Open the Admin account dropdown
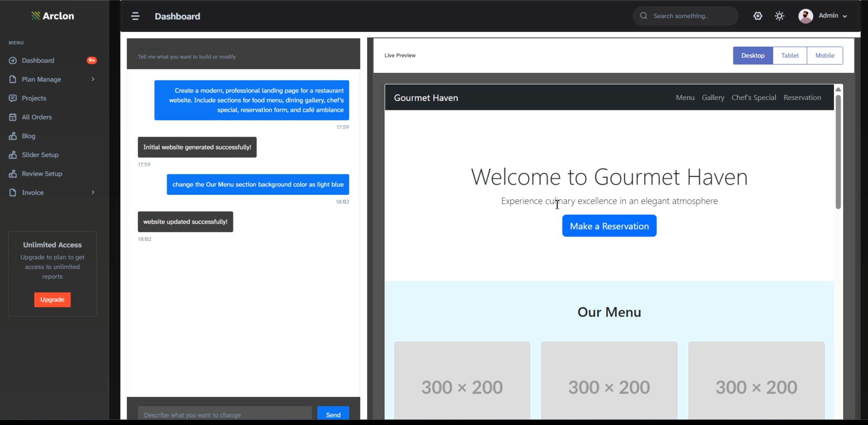Viewport: 868px width, 425px height. (829, 16)
